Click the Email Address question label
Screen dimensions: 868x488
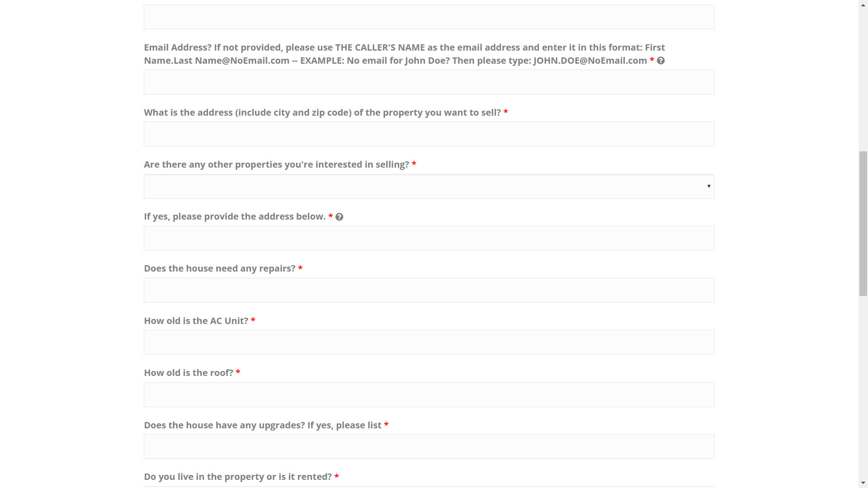click(404, 54)
